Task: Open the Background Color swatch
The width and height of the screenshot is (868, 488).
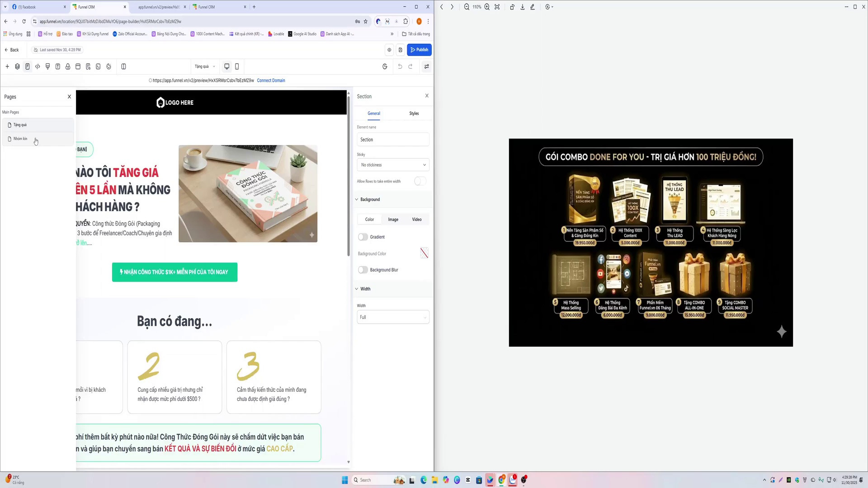Action: tap(424, 253)
